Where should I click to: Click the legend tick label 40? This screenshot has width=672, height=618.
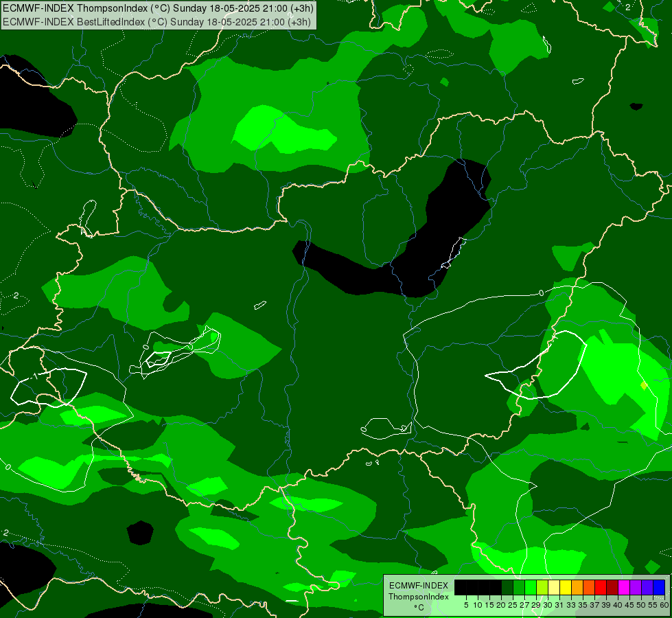pos(618,605)
